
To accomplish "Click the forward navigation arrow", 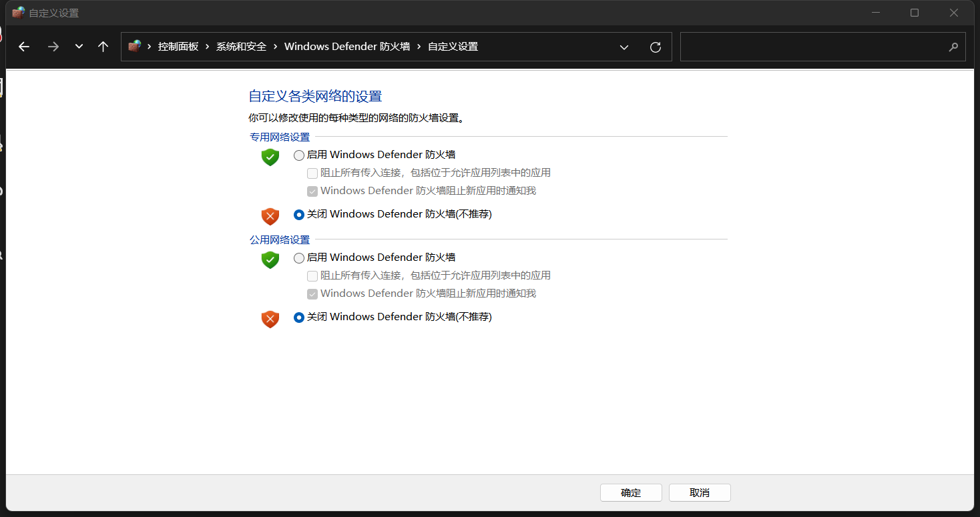I will pyautogui.click(x=53, y=47).
